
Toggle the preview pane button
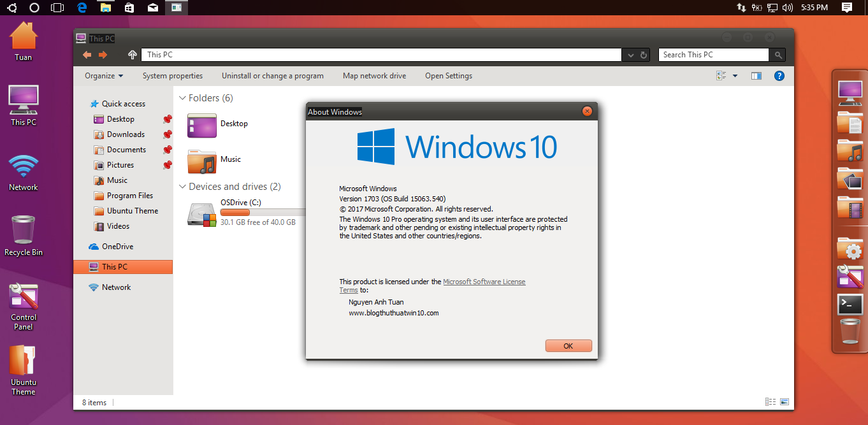756,75
